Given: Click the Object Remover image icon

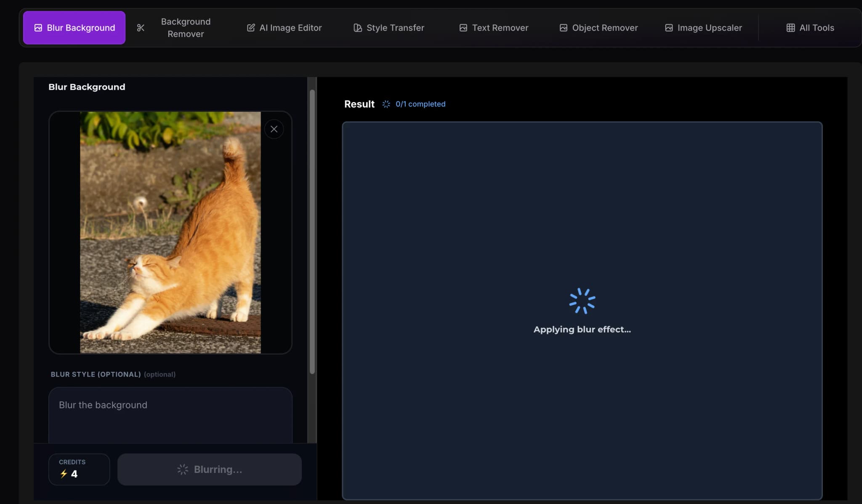Looking at the screenshot, I should 563,28.
